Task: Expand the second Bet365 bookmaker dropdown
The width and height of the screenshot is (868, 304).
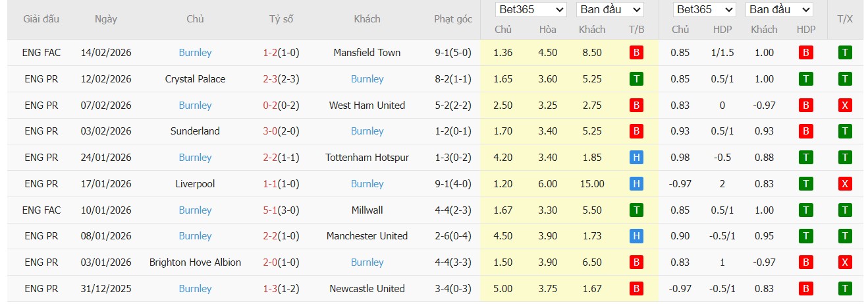Action: (x=704, y=10)
